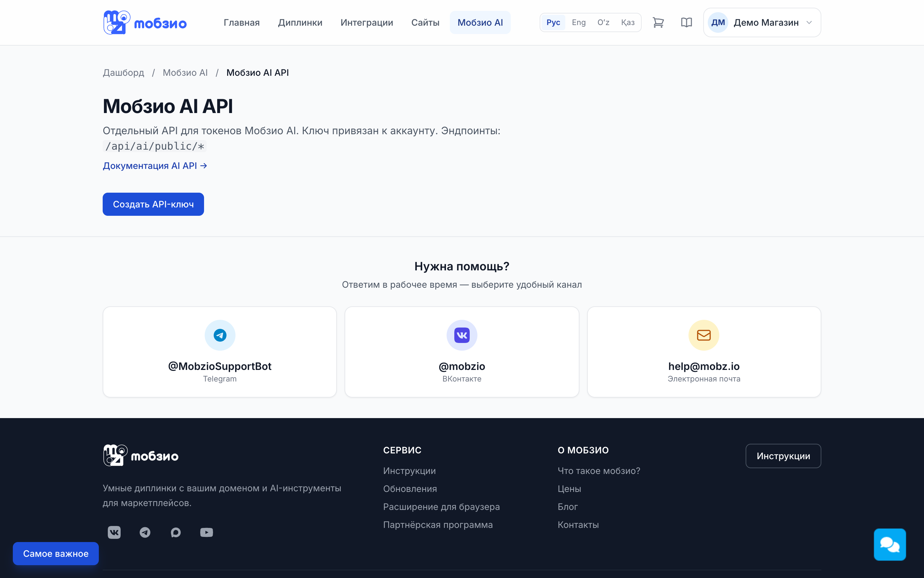
Task: Click the footer text starting Умные диплинки
Action: pos(222,495)
